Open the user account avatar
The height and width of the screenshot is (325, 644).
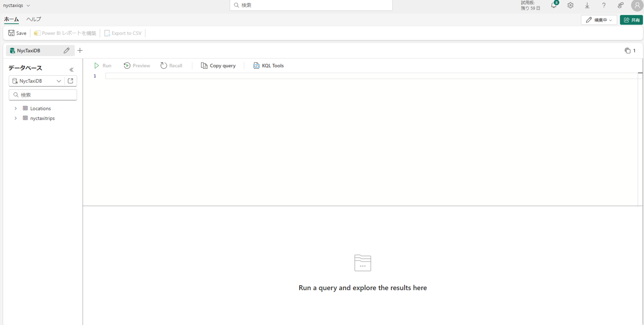[x=637, y=5]
